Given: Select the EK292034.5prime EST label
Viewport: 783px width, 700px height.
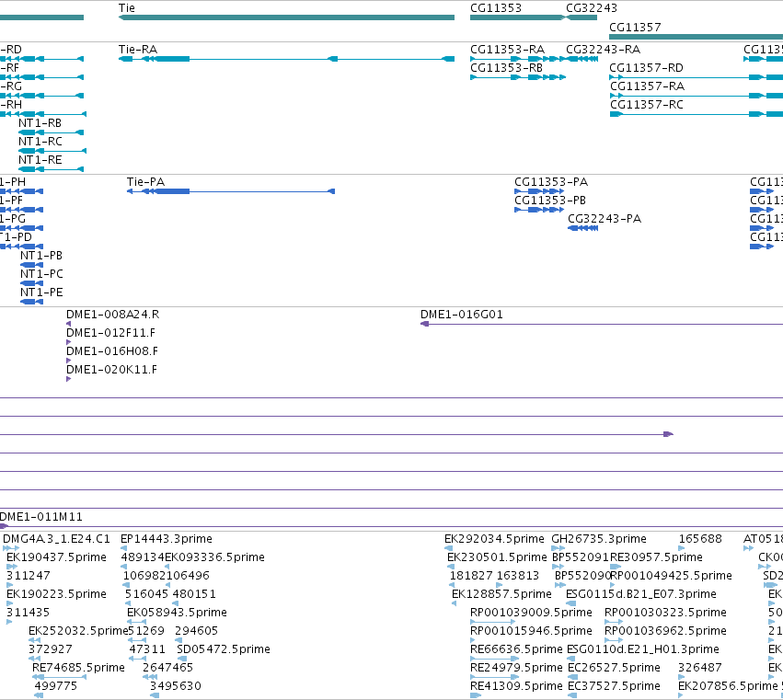Looking at the screenshot, I should tap(494, 539).
